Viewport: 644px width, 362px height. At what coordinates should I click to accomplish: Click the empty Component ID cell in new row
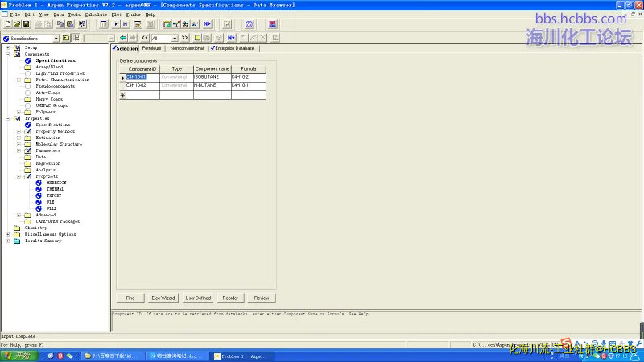142,95
